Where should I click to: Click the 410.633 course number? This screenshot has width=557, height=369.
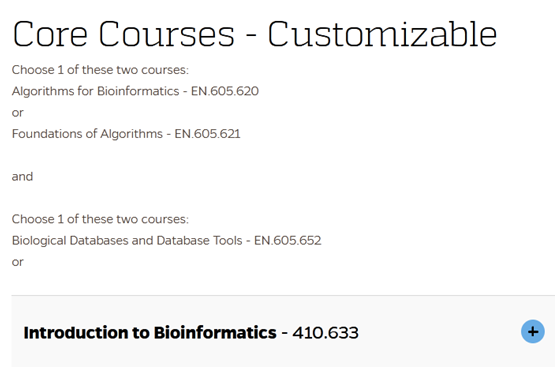325,333
